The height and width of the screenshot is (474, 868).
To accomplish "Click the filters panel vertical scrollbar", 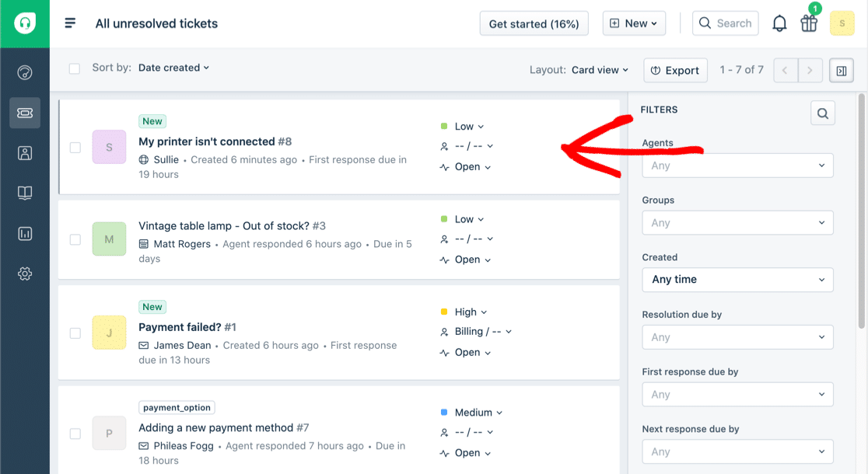I will 861,212.
